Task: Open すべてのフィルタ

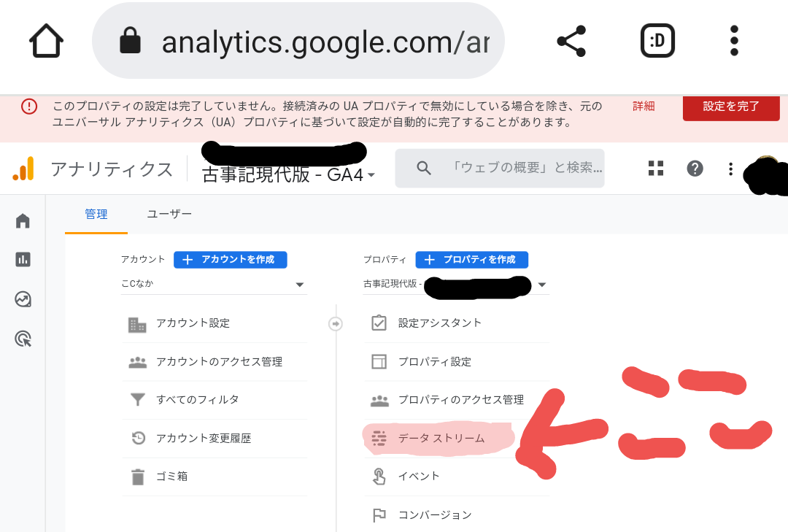Action: click(215, 400)
